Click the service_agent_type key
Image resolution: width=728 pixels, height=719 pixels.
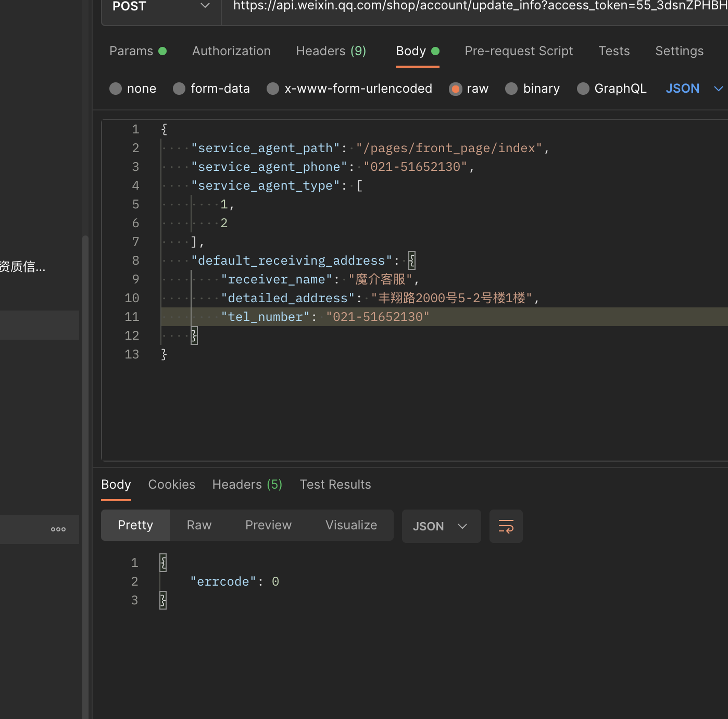tap(265, 185)
